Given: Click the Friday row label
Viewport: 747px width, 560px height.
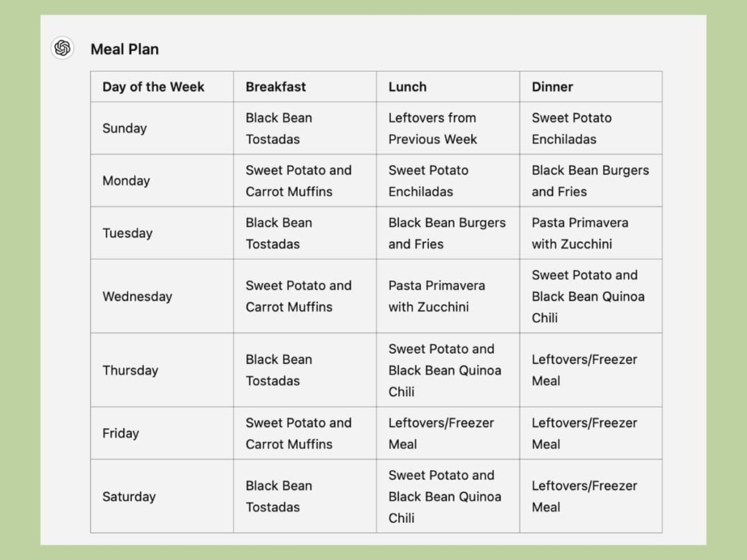Looking at the screenshot, I should (x=120, y=433).
